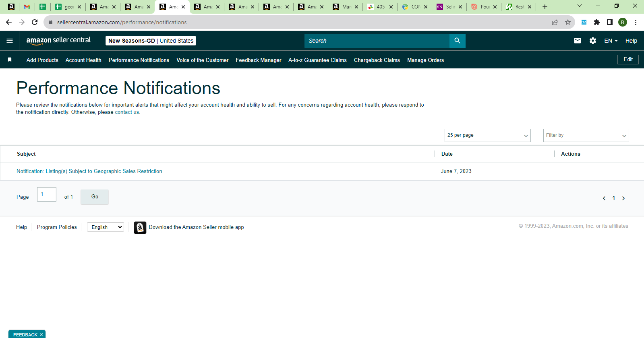The image size is (644, 338).
Task: Open the Chrome three-dot menu
Action: point(636,22)
